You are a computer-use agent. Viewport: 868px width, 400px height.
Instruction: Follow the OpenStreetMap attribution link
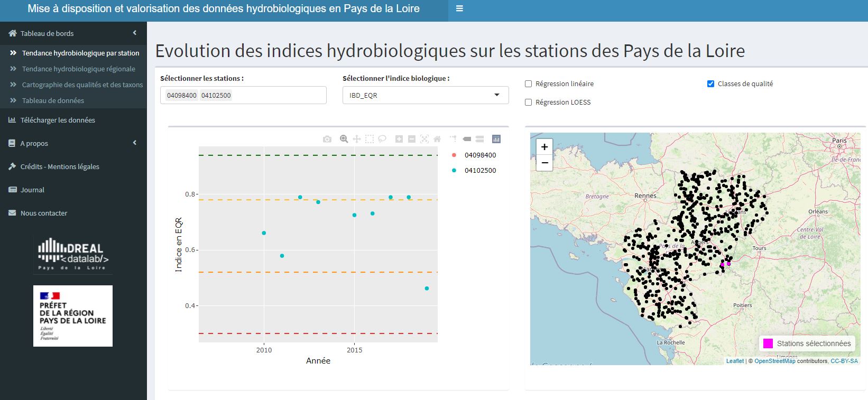pyautogui.click(x=774, y=361)
